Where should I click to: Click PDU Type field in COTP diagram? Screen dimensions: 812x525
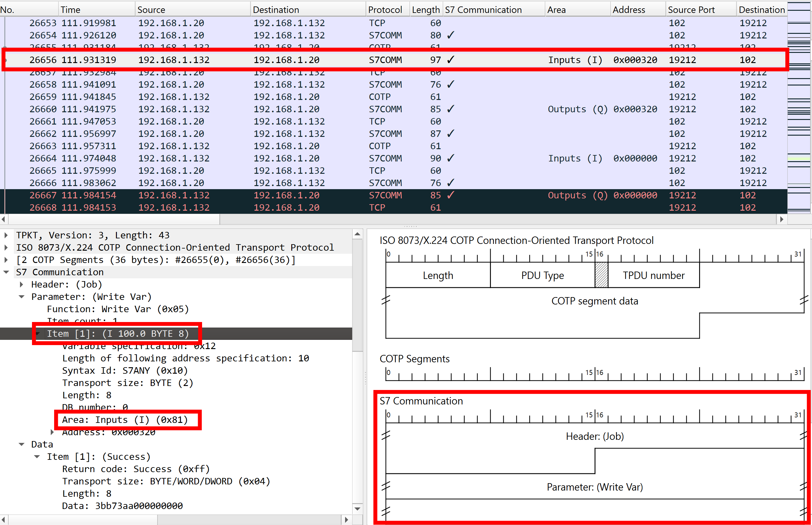(x=542, y=275)
